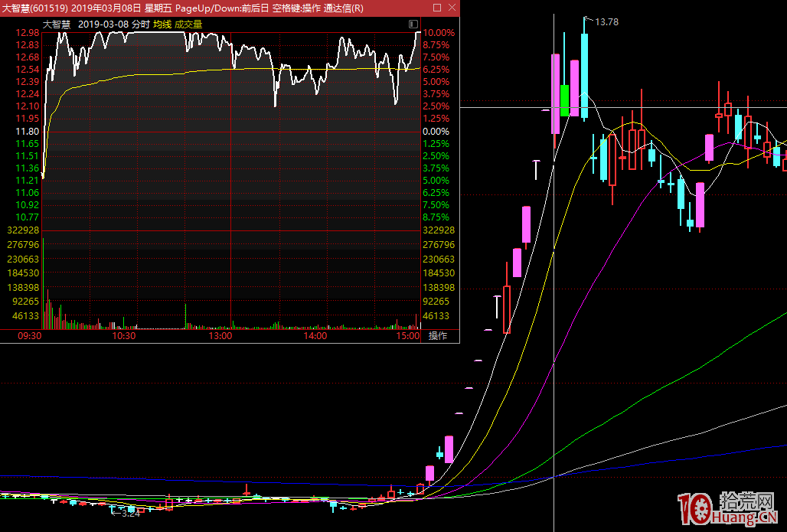
Task: Toggle the yellow 均线 legend label
Action: click(x=162, y=24)
